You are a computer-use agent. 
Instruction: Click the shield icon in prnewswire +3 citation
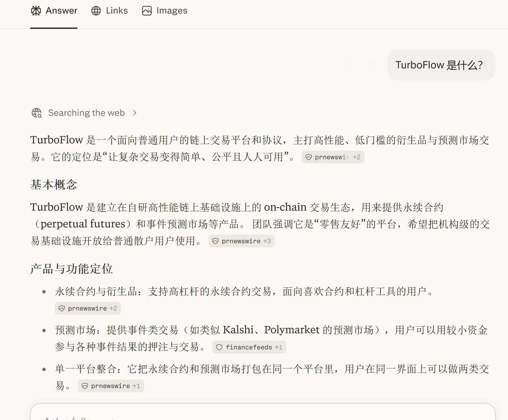(x=215, y=241)
